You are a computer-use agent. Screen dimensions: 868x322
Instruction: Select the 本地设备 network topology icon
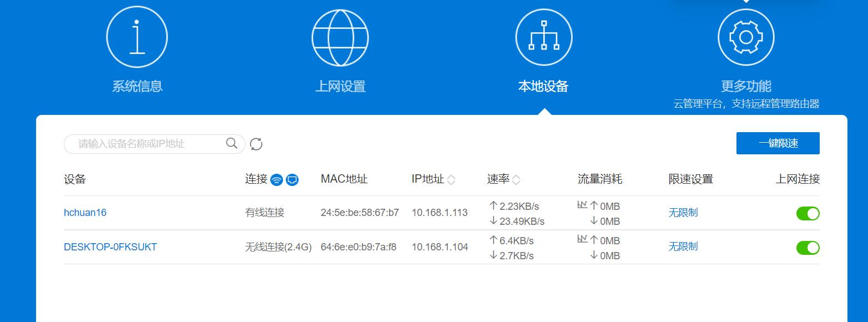click(x=544, y=36)
